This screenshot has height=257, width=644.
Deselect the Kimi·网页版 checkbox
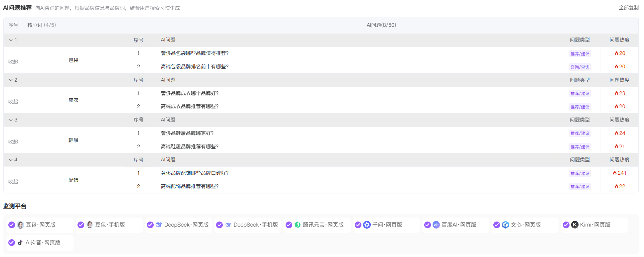566,225
